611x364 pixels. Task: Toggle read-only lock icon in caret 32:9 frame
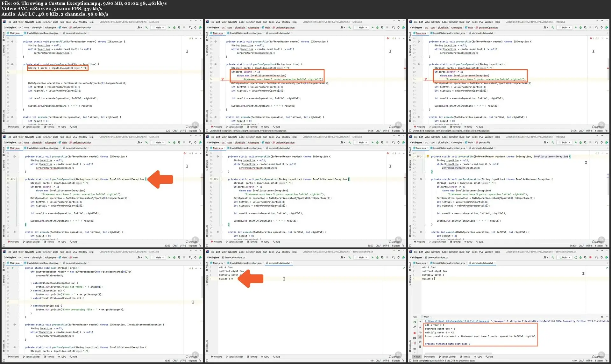[200, 131]
